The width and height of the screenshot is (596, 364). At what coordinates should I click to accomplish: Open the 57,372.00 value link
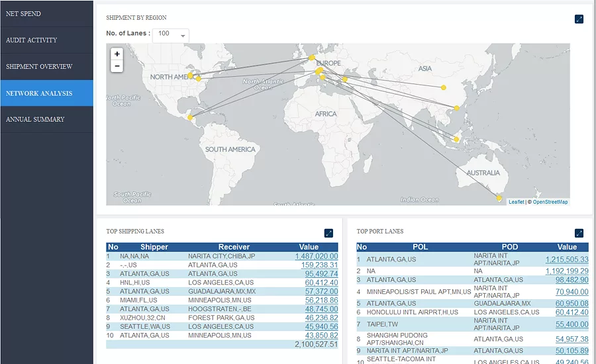[321, 291]
